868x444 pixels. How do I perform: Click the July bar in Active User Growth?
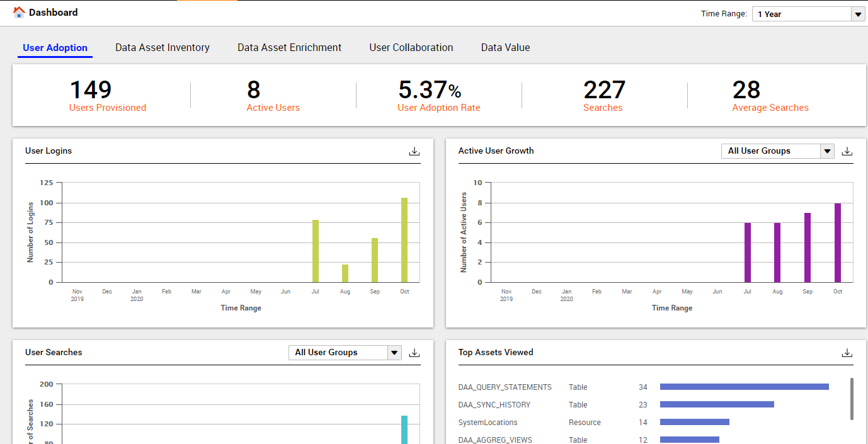[748, 253]
